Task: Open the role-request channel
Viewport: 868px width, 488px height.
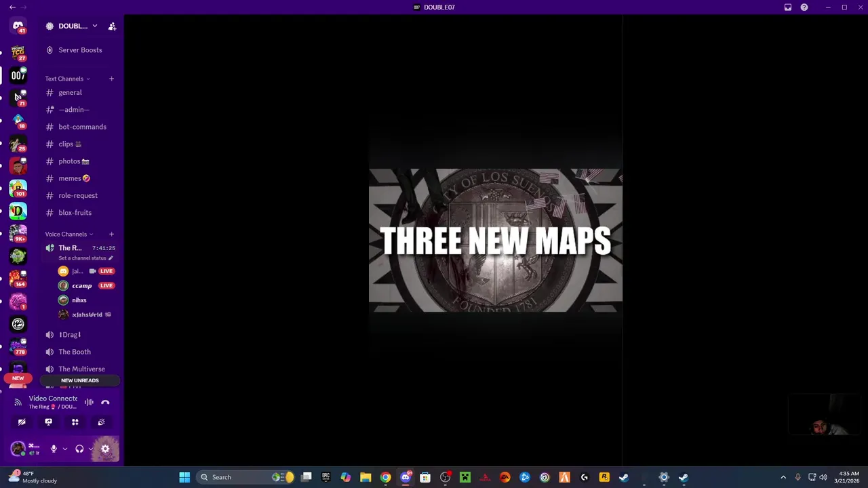Action: 81,196
